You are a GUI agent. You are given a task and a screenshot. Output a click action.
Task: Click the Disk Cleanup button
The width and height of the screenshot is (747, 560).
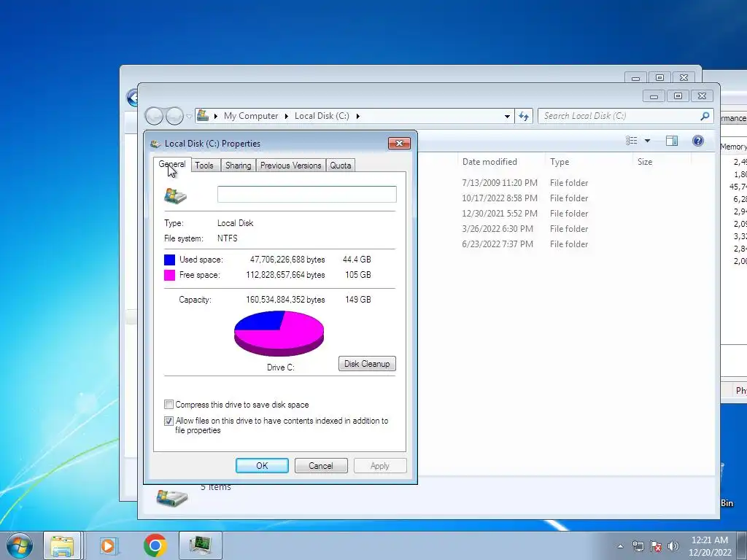(367, 364)
